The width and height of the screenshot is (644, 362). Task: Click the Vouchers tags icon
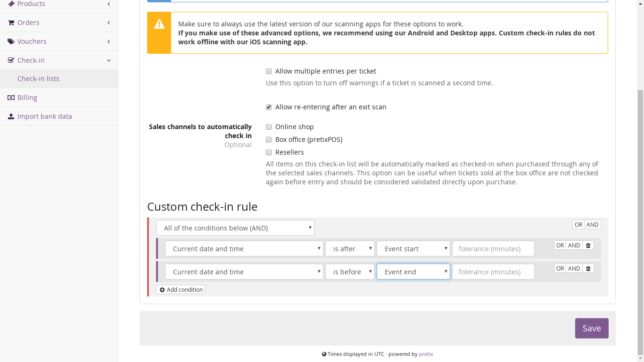(11, 41)
